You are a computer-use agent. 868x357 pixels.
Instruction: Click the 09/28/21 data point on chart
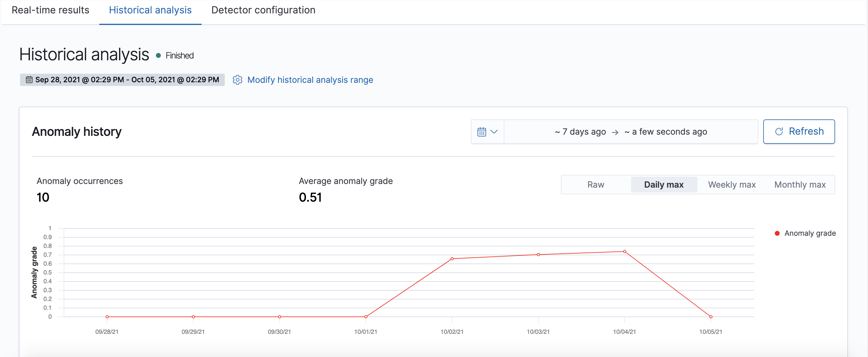tap(107, 317)
